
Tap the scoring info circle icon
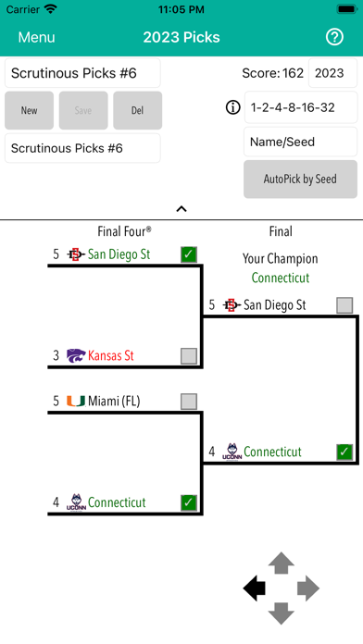(x=233, y=108)
